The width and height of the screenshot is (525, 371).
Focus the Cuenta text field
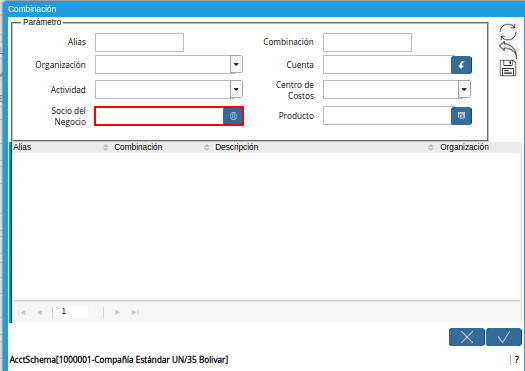[387, 65]
